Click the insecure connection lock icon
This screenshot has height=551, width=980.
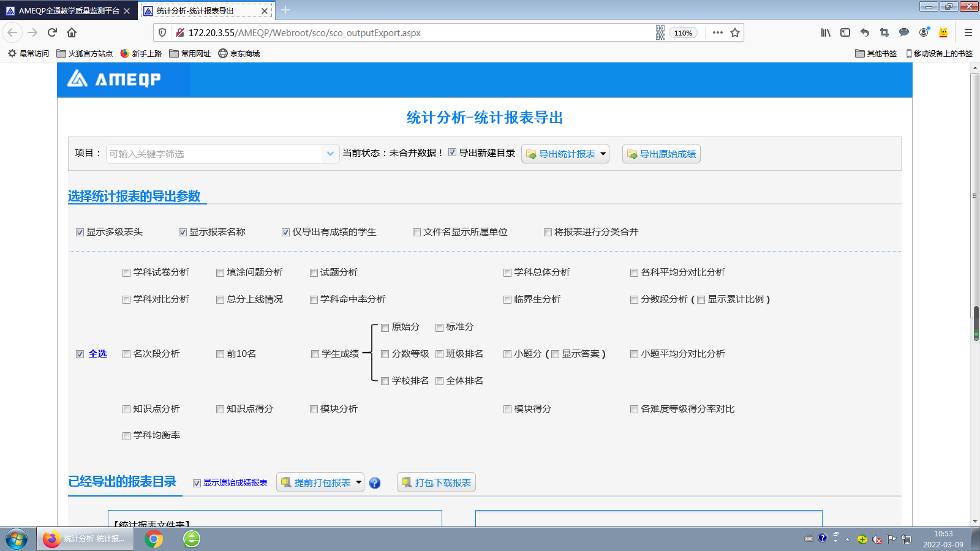point(180,32)
